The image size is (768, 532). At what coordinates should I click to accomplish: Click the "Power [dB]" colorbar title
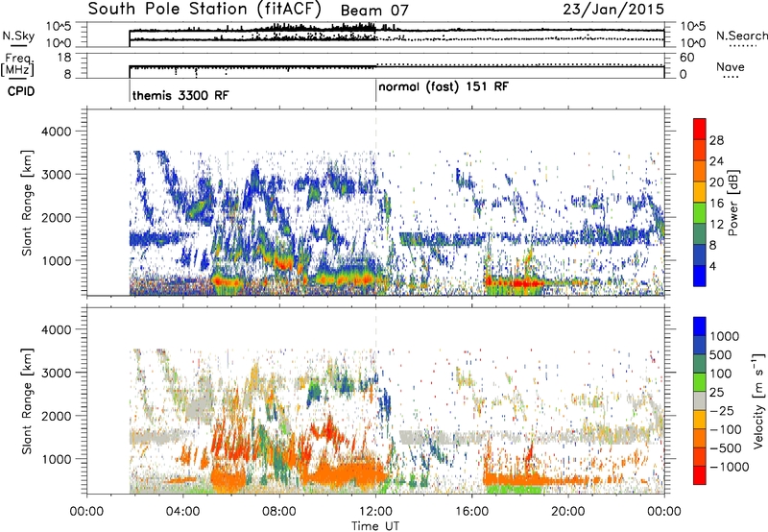(732, 203)
